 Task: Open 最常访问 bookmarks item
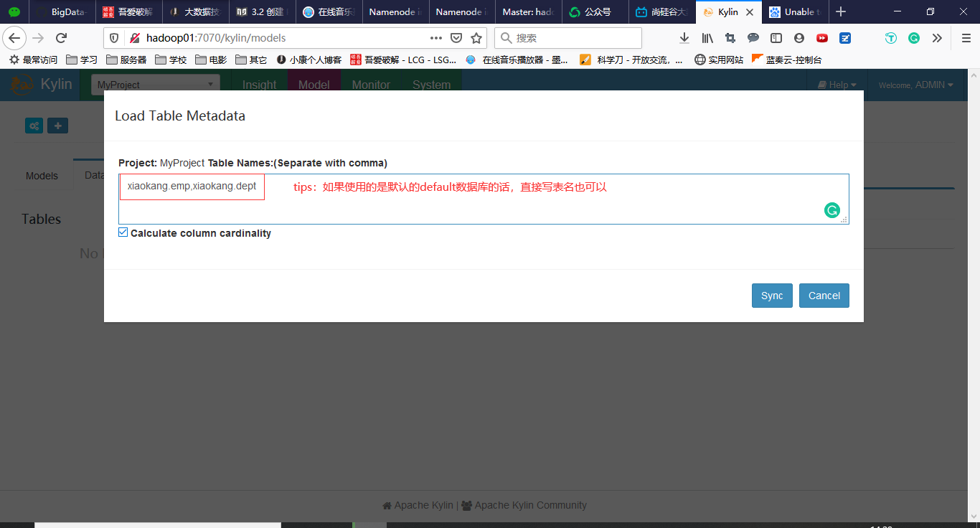(x=33, y=60)
